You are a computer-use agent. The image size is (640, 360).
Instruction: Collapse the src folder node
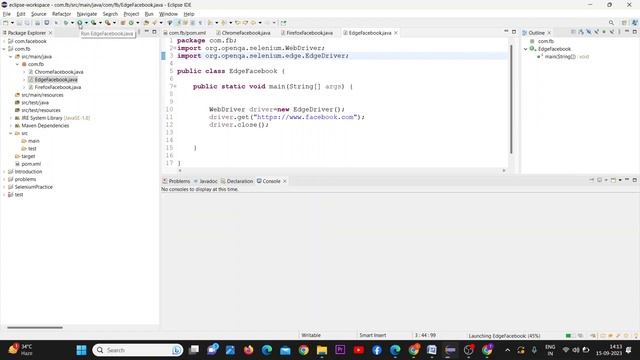pyautogui.click(x=11, y=133)
